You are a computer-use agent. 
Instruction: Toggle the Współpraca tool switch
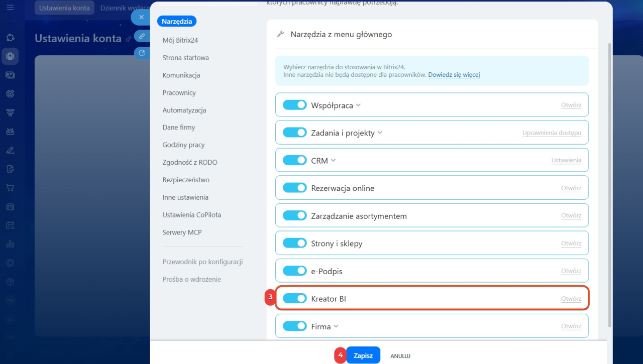point(294,105)
